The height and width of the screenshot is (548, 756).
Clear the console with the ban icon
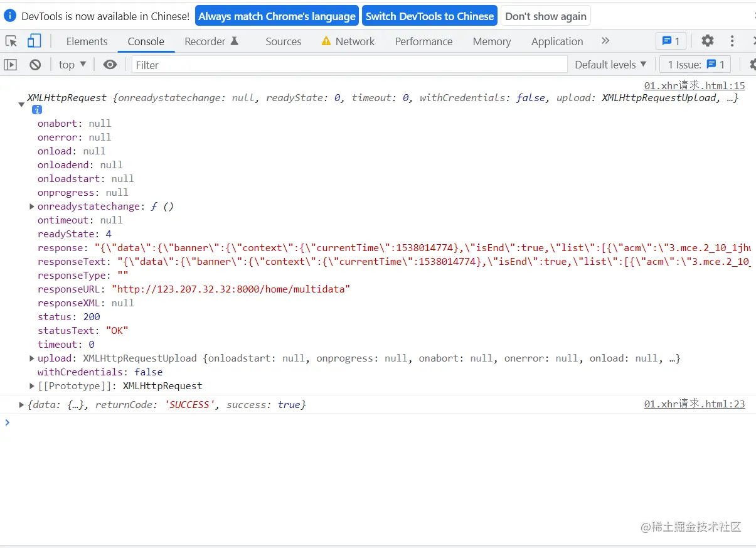35,64
